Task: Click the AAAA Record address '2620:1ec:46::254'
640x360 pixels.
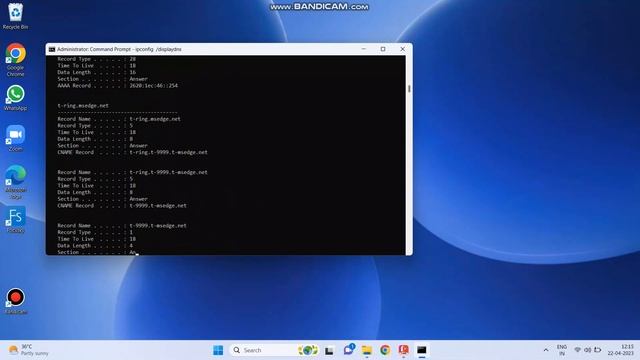Action: click(x=153, y=86)
